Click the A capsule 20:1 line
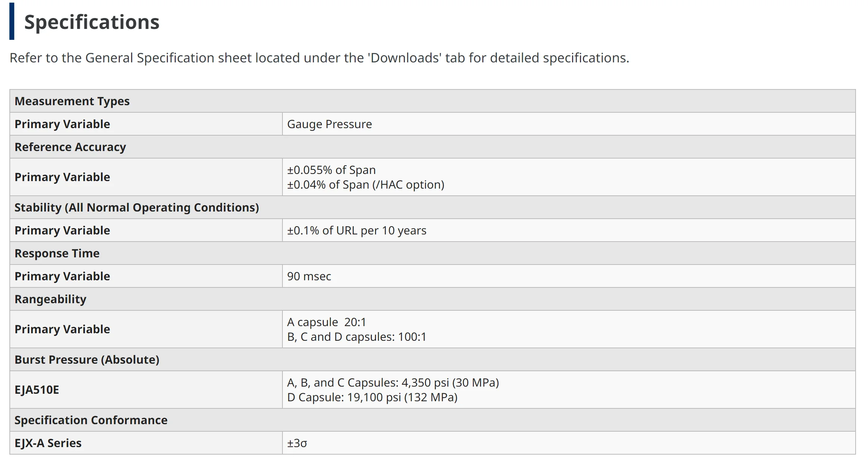This screenshot has width=868, height=464. point(326,322)
